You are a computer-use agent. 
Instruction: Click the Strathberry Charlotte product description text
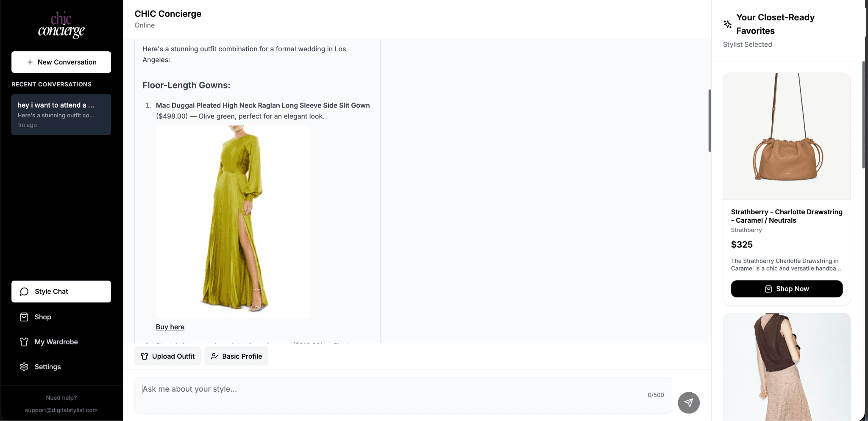tap(786, 265)
